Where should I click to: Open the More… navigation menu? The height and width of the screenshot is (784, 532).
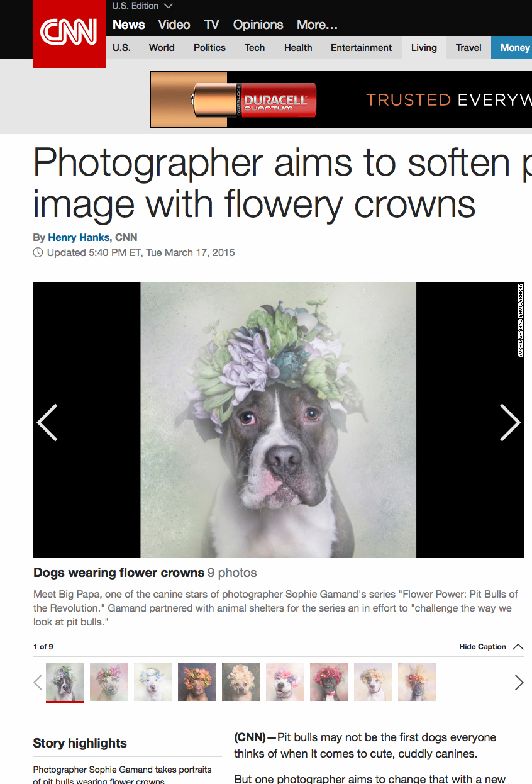pyautogui.click(x=317, y=25)
